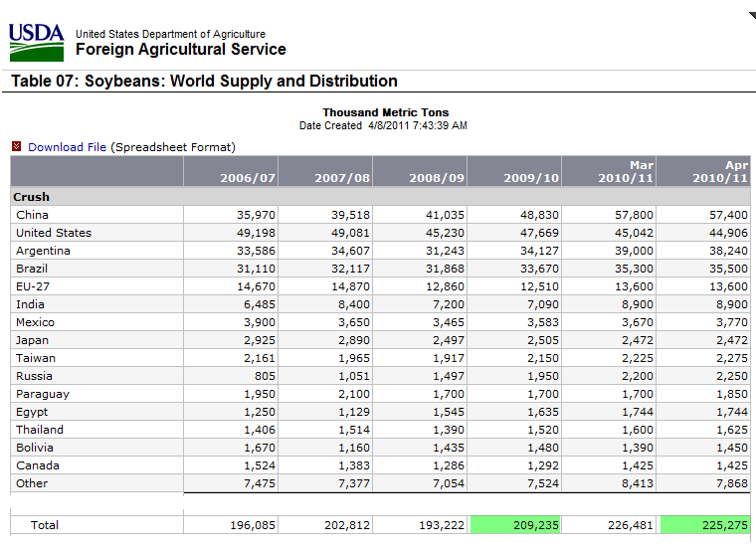Click United States value 44,906
This screenshot has width=756, height=552.
(728, 233)
